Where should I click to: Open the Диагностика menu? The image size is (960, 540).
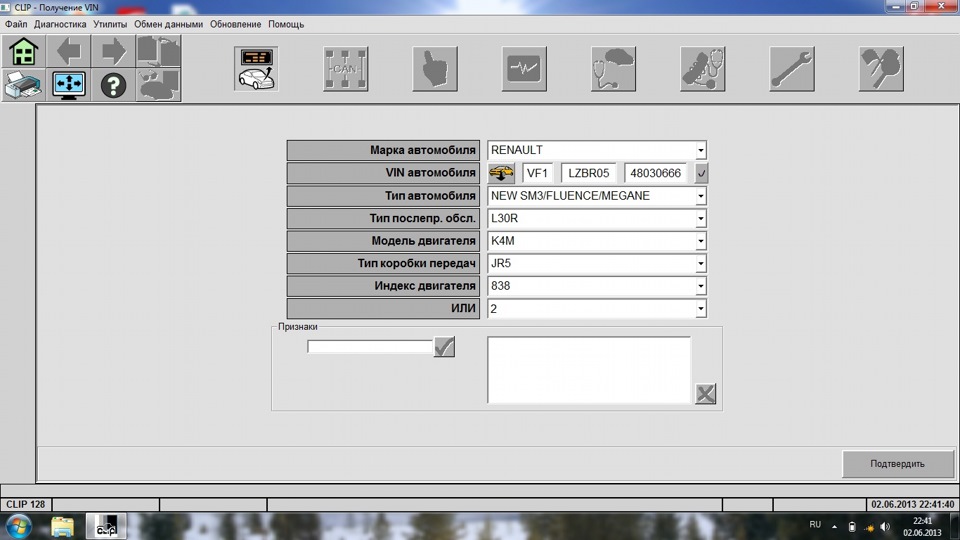pos(60,24)
